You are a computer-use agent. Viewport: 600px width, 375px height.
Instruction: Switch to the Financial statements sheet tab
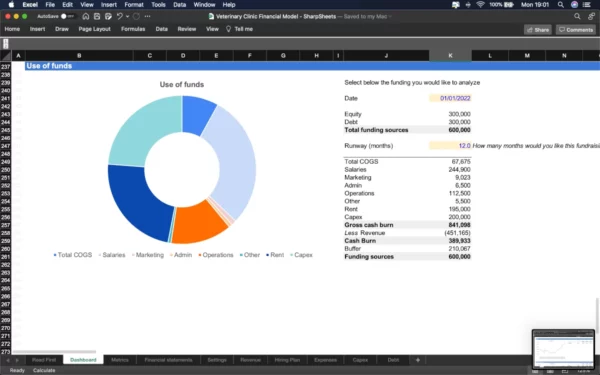(x=168, y=360)
